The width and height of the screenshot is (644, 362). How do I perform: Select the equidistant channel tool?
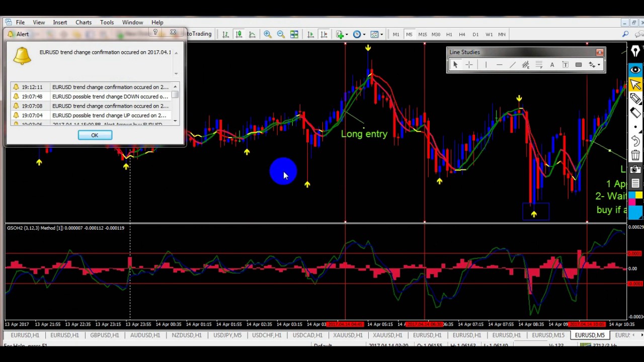point(526,64)
